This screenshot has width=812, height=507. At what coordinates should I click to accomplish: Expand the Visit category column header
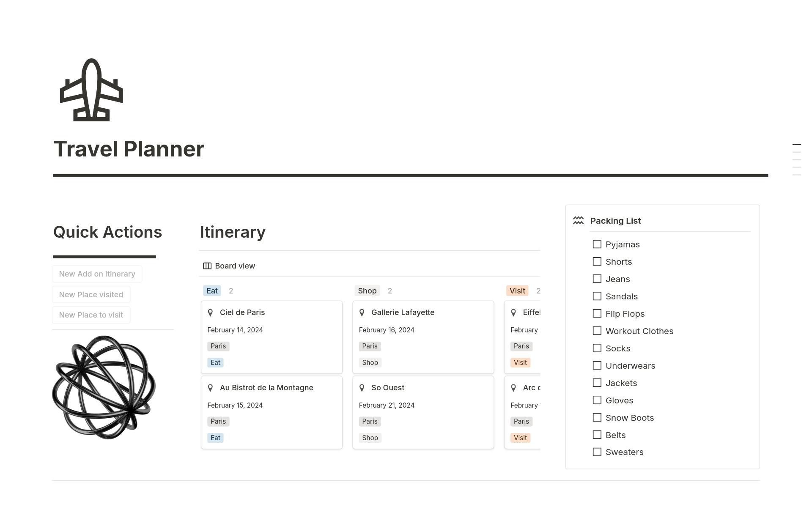[516, 290]
